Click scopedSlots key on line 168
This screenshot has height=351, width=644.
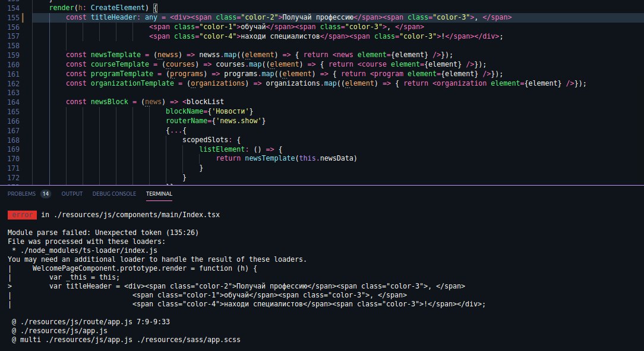[206, 140]
